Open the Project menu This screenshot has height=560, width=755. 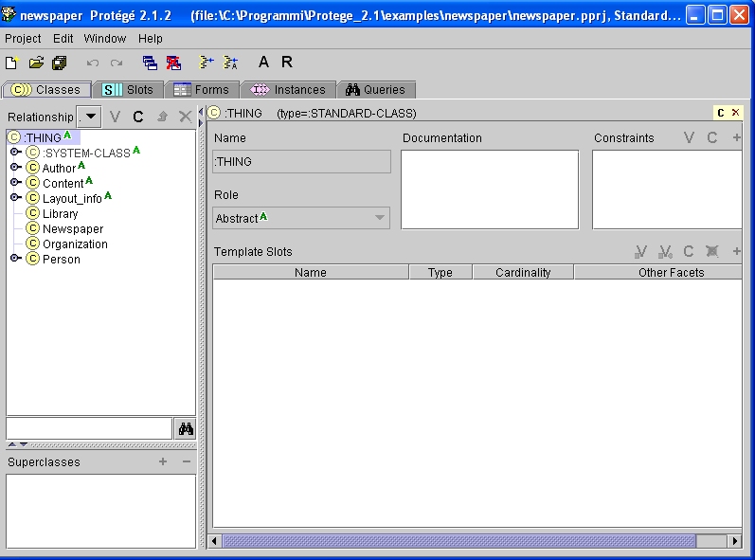pos(23,39)
